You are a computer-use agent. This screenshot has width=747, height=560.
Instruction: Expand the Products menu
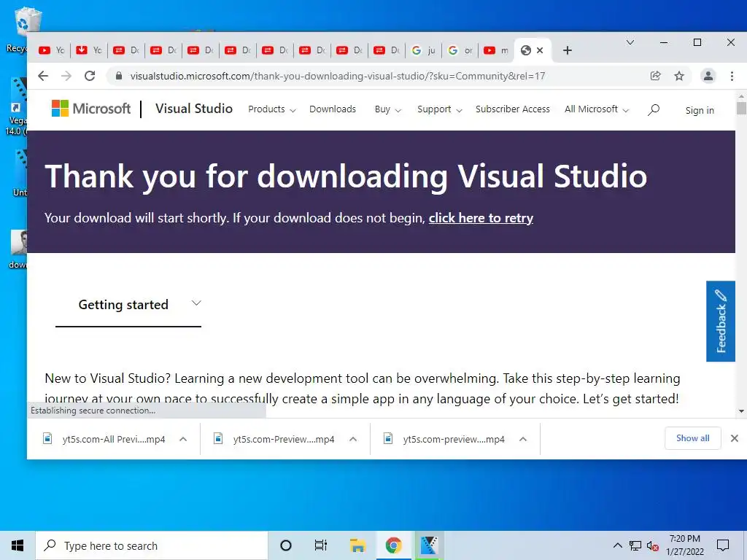[x=271, y=109]
